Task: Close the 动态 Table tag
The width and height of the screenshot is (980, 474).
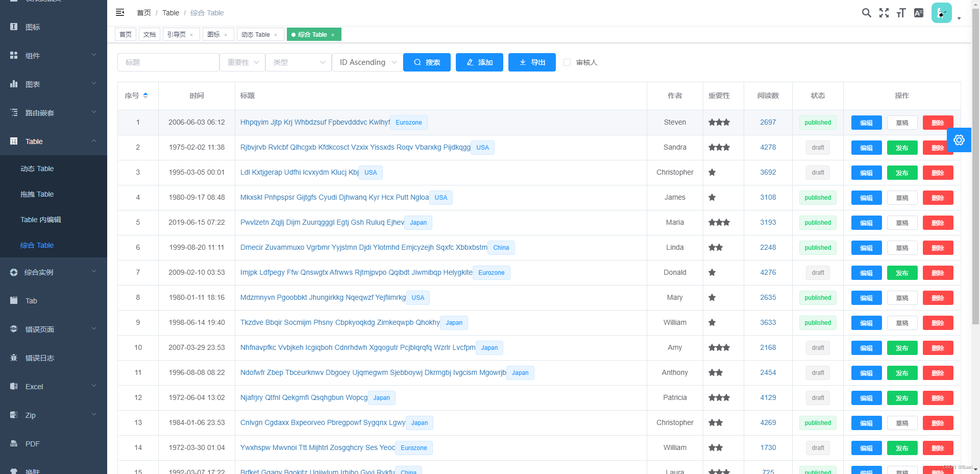Action: 276,35
